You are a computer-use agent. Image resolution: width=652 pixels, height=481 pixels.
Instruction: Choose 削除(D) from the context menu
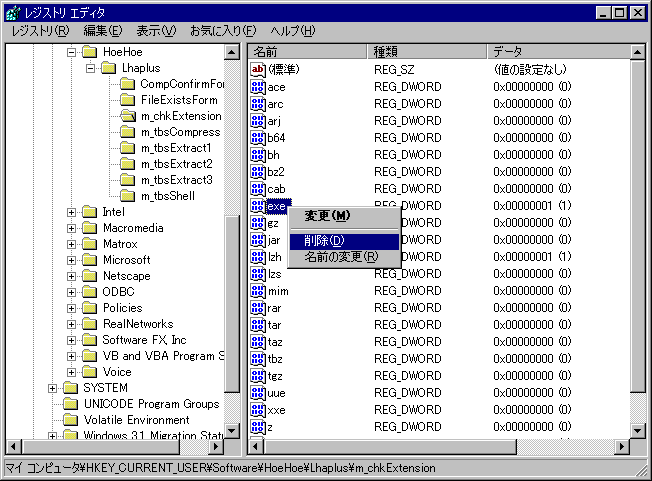click(x=324, y=240)
